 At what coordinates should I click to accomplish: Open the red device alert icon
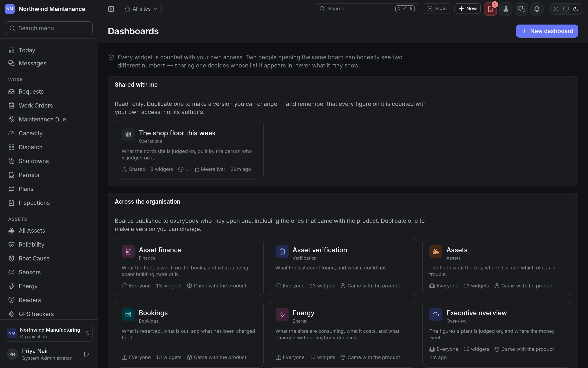tap(490, 9)
